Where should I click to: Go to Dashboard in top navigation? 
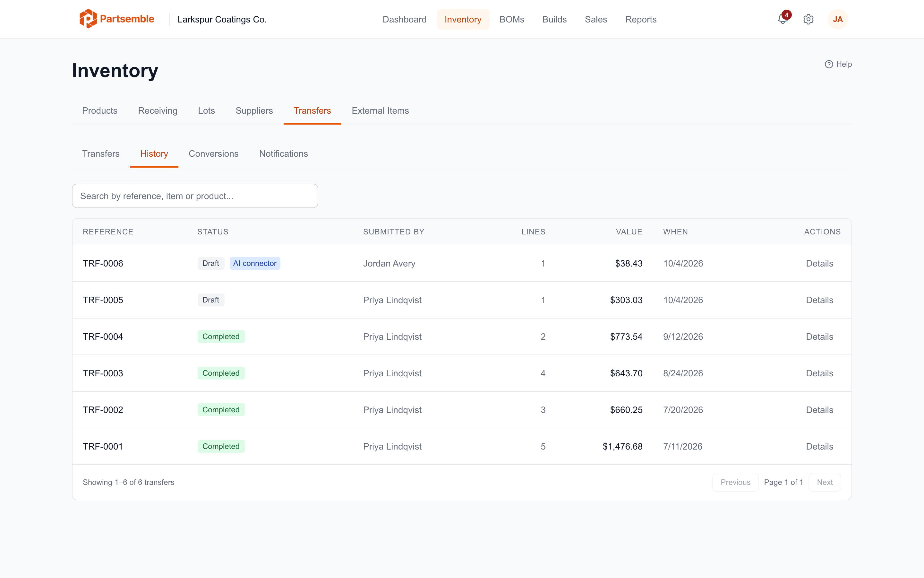click(x=404, y=19)
